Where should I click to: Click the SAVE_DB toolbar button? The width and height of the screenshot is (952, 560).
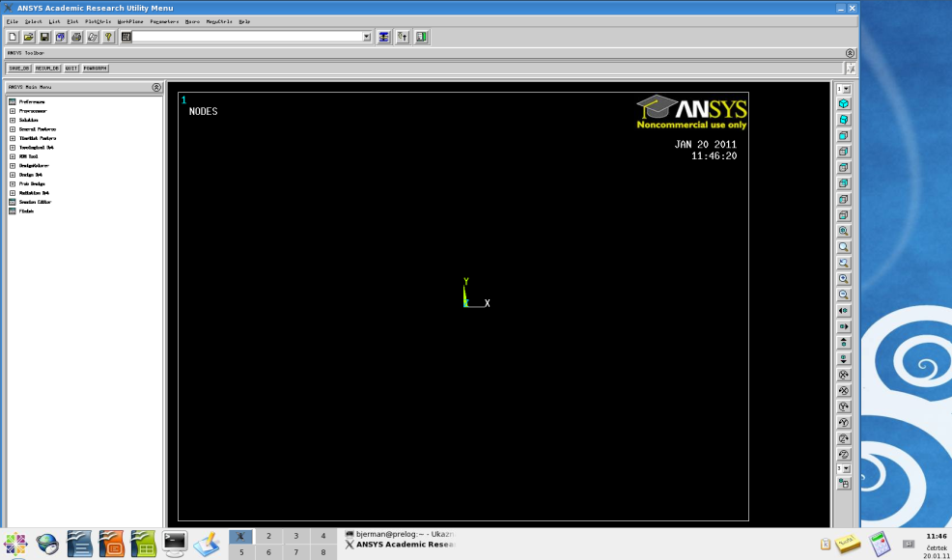pos(21,68)
